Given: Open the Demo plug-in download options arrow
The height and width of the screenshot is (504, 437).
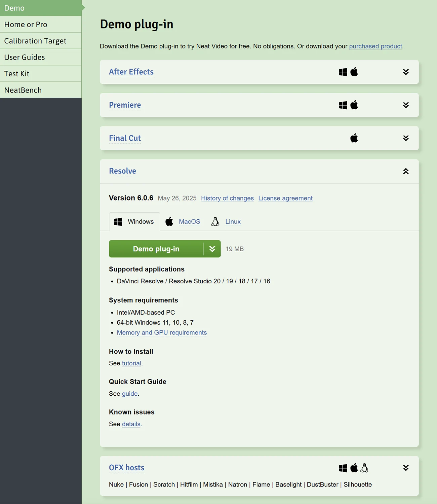Looking at the screenshot, I should click(x=212, y=249).
